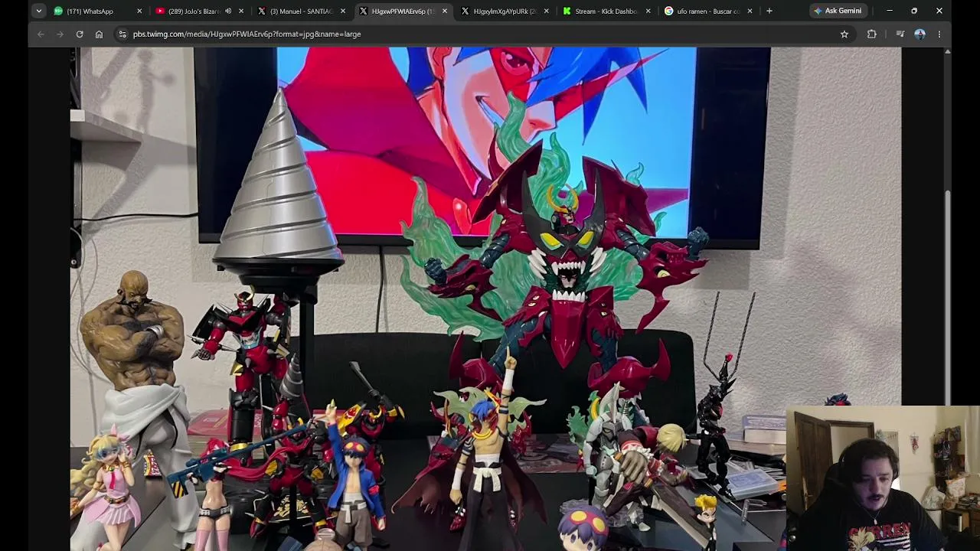Close the HJgxylmXgAYpURk tab
Image resolution: width=980 pixels, height=551 pixels.
click(x=547, y=11)
